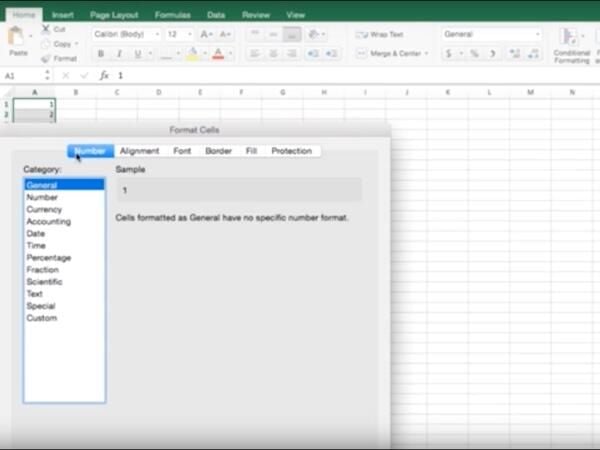
Task: Select Percentage in Category list
Action: 64,258
